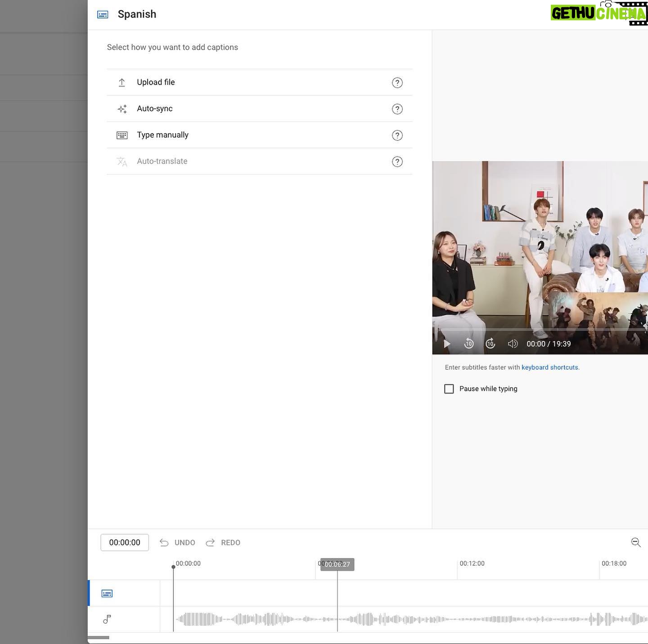The width and height of the screenshot is (648, 644).
Task: Click the 00:00:00 timecode field
Action: 125,543
